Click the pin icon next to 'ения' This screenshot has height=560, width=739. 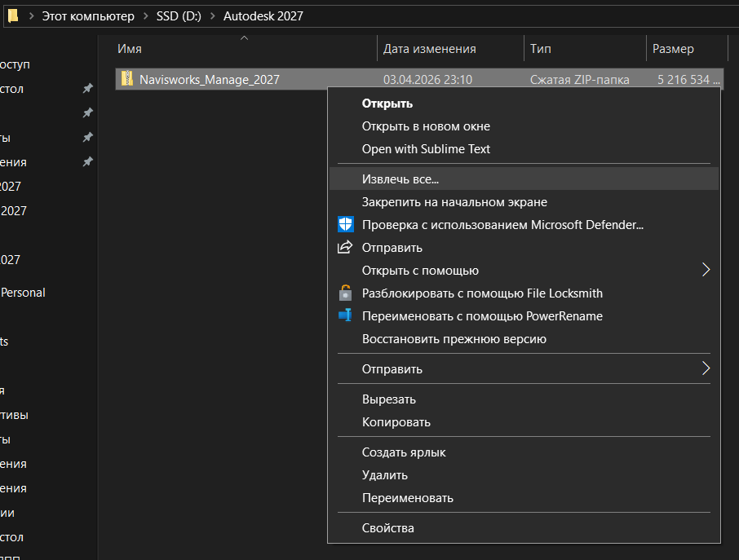point(87,161)
